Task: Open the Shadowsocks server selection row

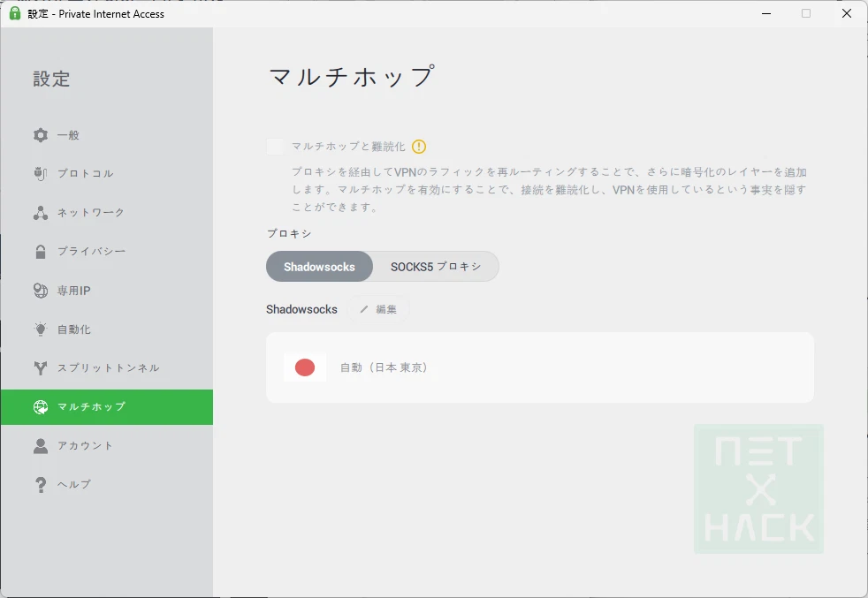Action: (540, 367)
